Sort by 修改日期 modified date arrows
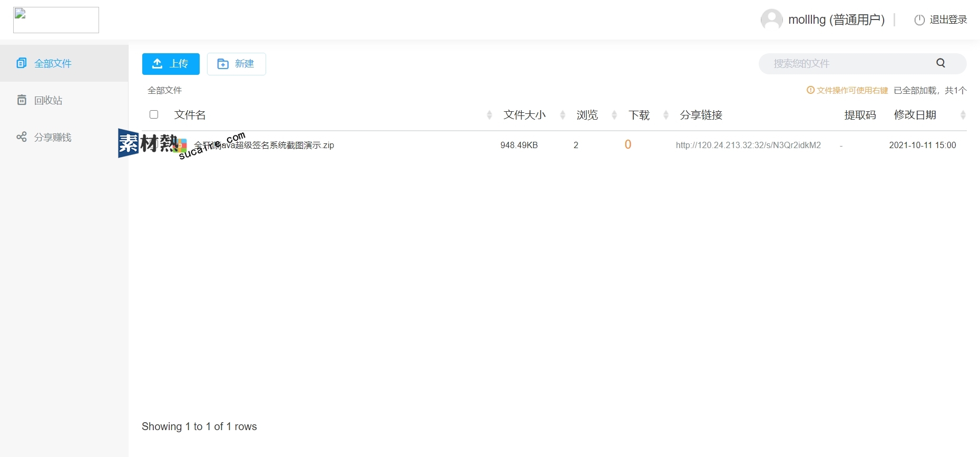The width and height of the screenshot is (980, 457). tap(963, 115)
